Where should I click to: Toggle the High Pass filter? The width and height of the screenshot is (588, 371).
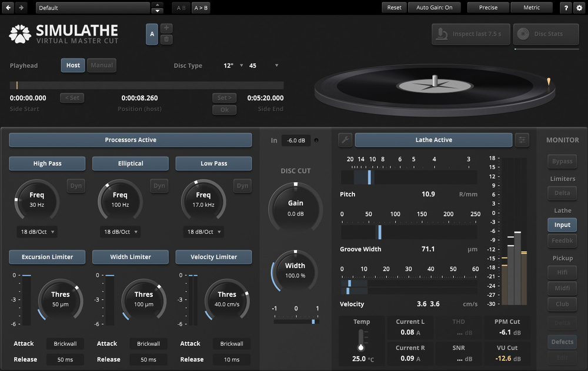[x=47, y=163]
